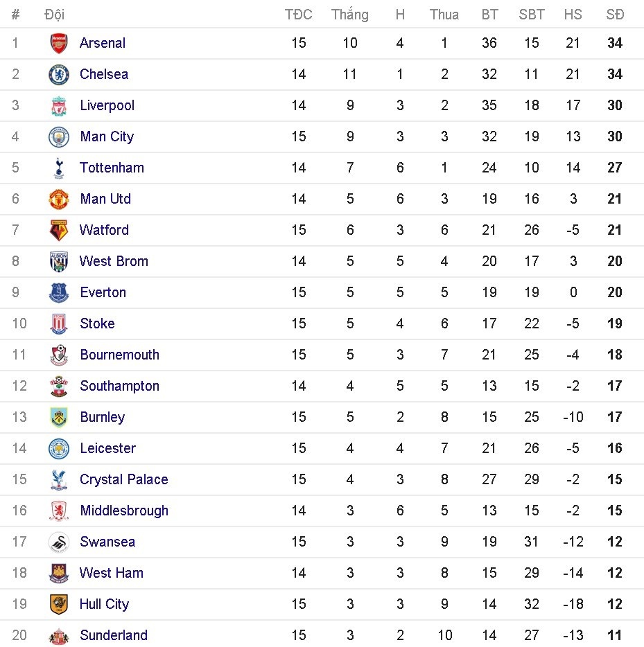Screen dimensions: 644x647
Task: Click the Man City club crest
Action: click(59, 136)
